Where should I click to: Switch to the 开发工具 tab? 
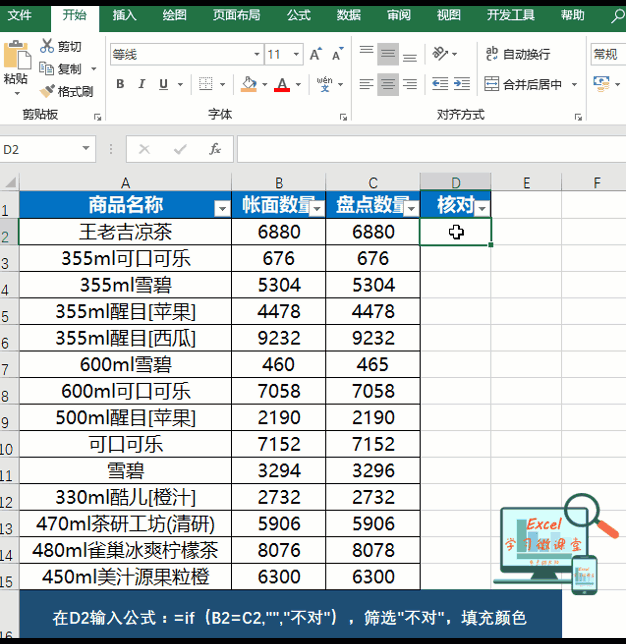[511, 16]
